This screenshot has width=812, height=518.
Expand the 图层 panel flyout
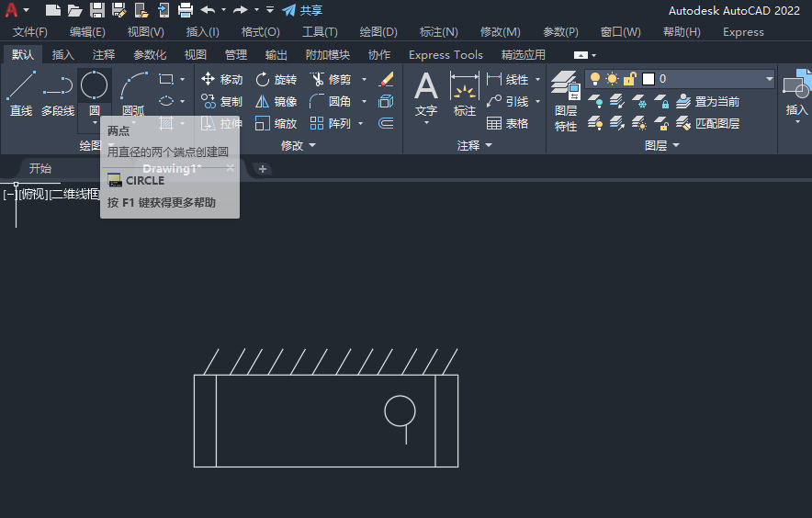tap(662, 145)
